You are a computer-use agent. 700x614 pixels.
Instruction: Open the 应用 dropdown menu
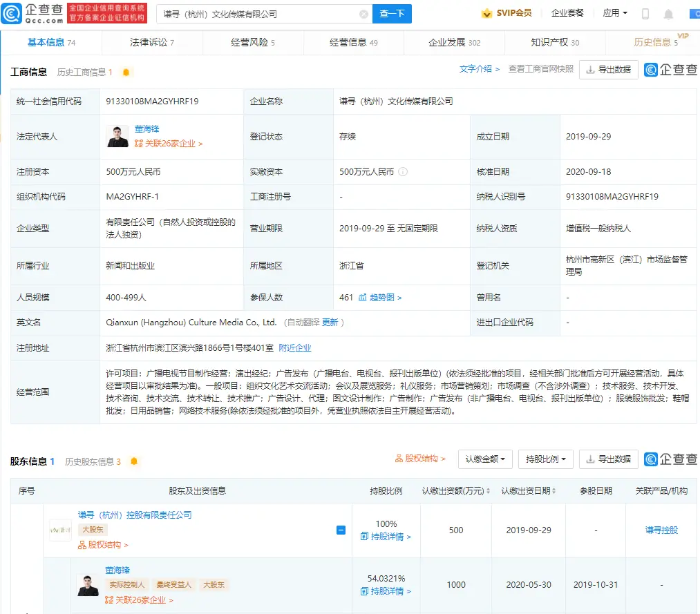click(615, 13)
